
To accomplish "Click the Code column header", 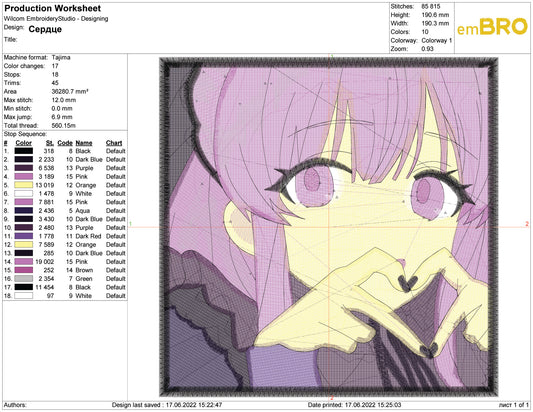I will [x=65, y=143].
